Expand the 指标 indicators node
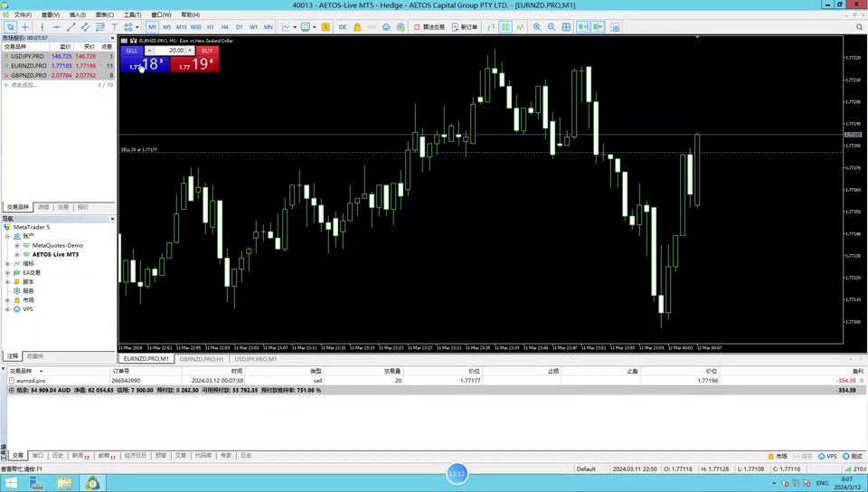This screenshot has width=868, height=492. coord(8,263)
